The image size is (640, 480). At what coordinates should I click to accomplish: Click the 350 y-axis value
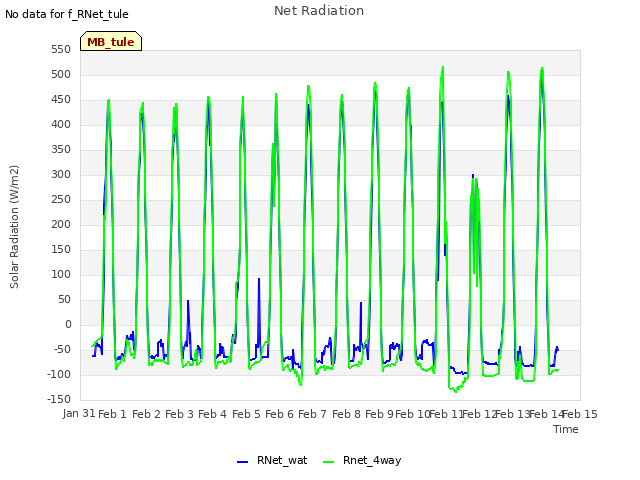[x=61, y=149]
